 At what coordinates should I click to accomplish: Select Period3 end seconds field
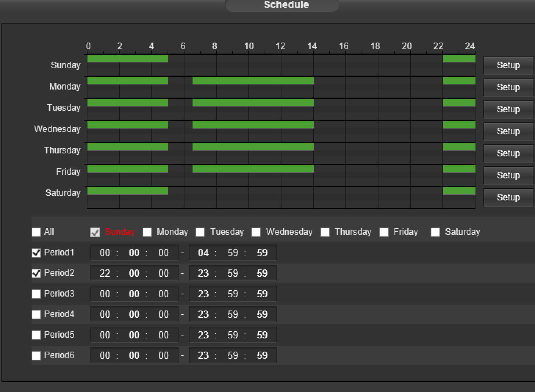pos(262,294)
